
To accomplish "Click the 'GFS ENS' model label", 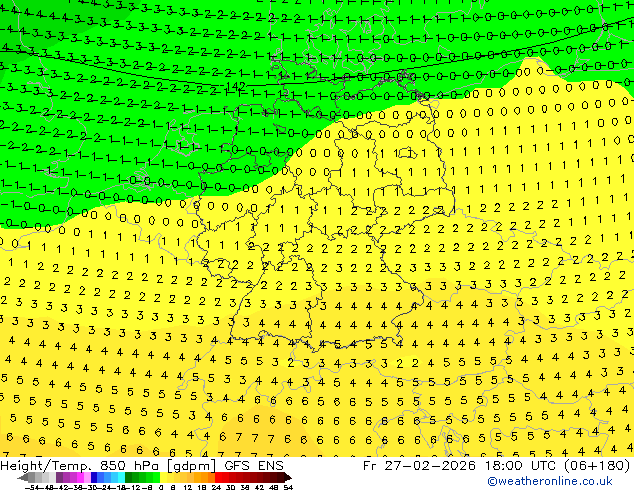I will click(x=254, y=466).
